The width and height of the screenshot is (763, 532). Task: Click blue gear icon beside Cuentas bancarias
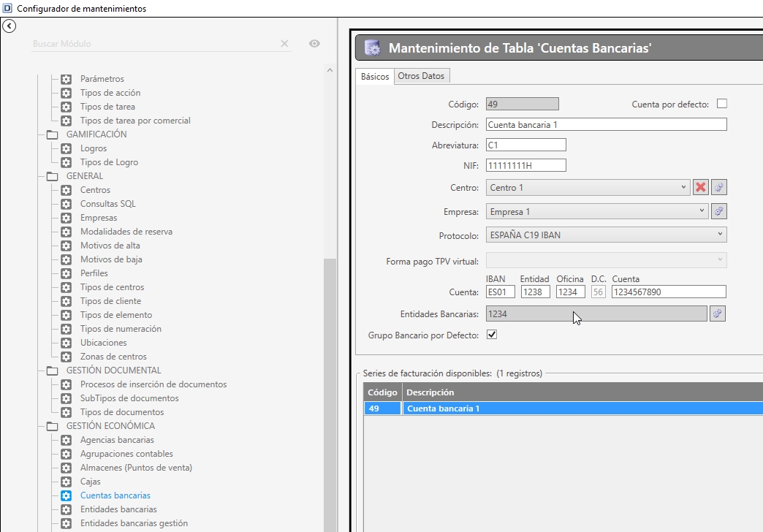(x=67, y=495)
